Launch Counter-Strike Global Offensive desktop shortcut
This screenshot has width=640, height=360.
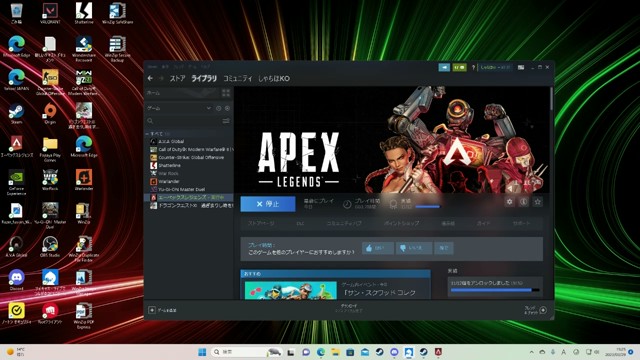50,82
